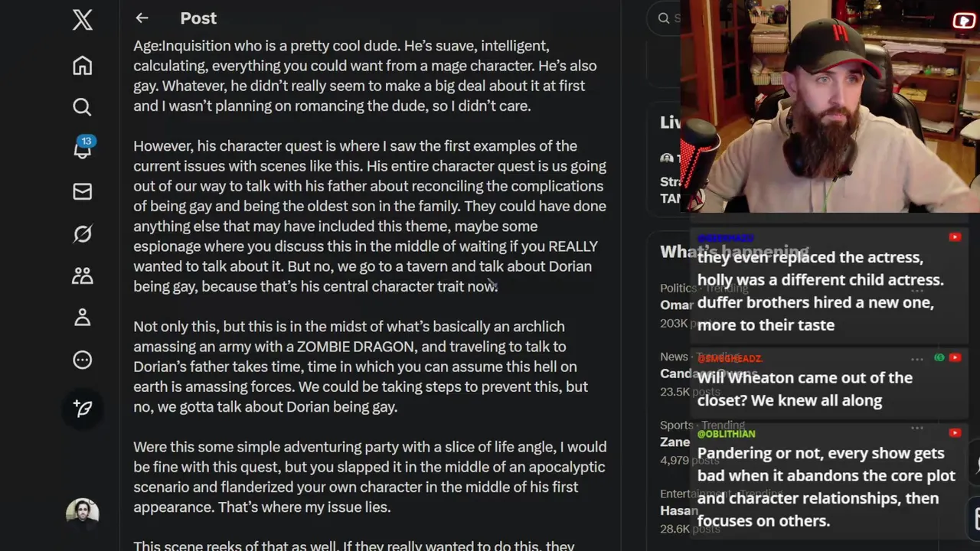The height and width of the screenshot is (551, 980).
Task: Open the Zane sports trending topic
Action: (x=675, y=442)
